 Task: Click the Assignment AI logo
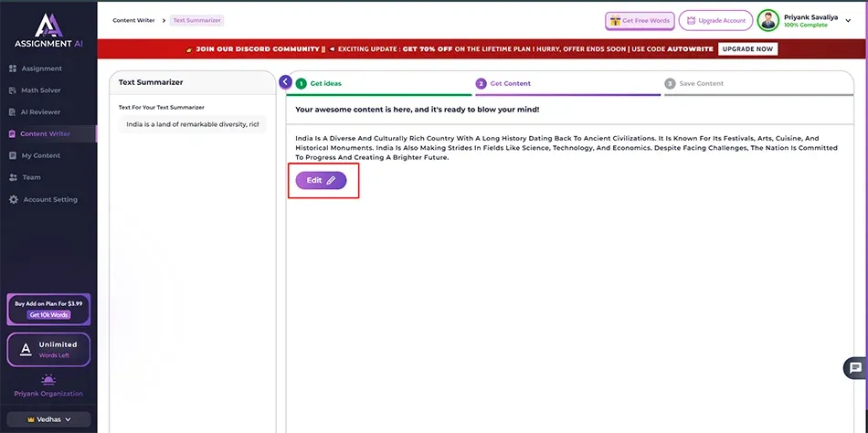click(x=48, y=29)
